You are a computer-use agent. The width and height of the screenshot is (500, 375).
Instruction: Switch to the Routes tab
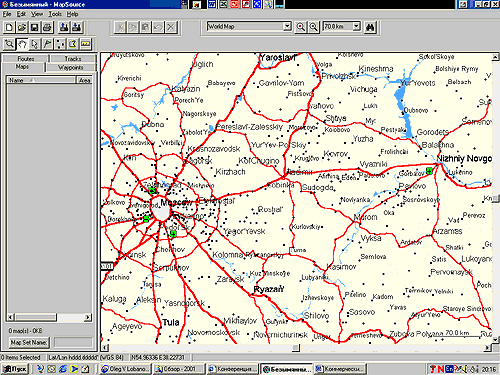(x=26, y=59)
